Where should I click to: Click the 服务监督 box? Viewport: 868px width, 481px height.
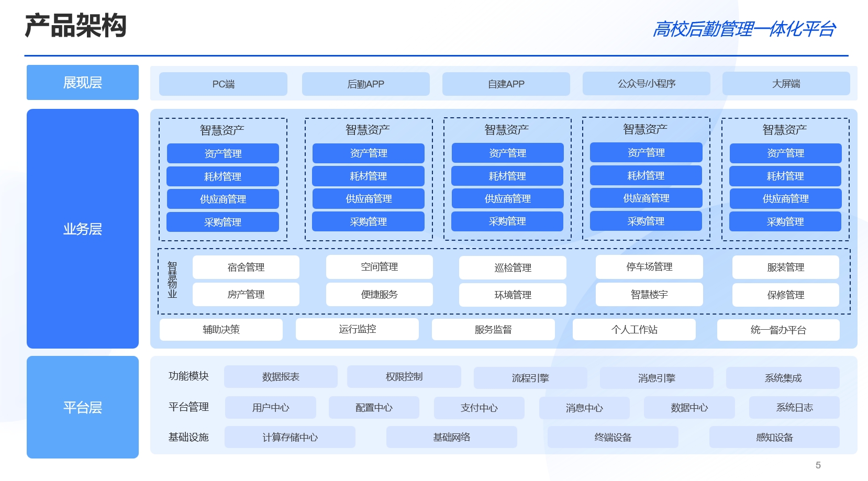[493, 330]
